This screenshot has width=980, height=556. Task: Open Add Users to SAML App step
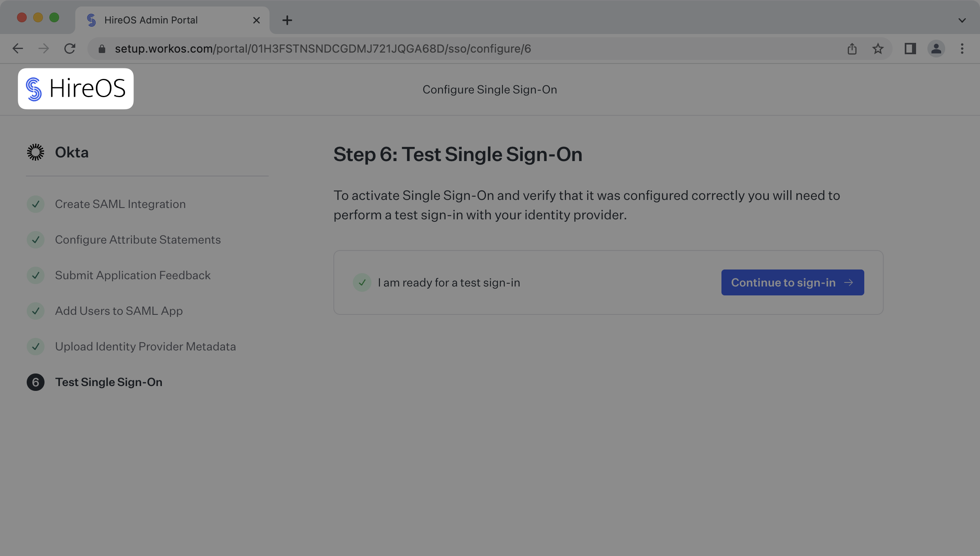coord(119,311)
